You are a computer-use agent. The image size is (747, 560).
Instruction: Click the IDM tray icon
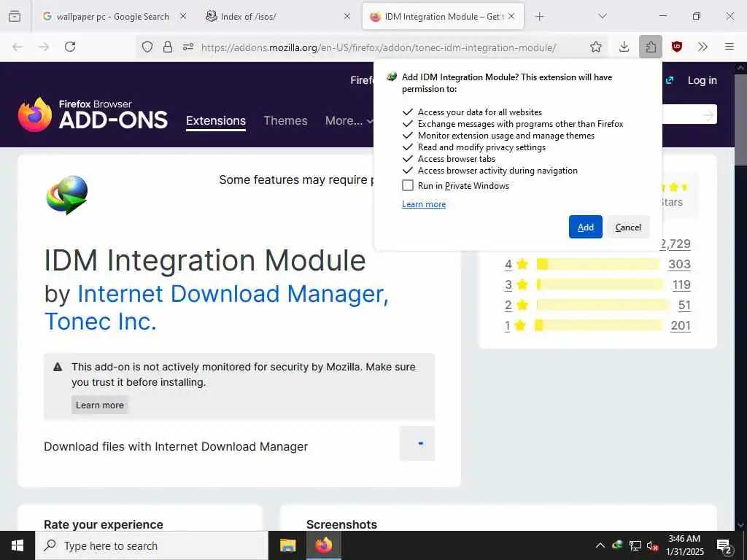click(x=618, y=545)
